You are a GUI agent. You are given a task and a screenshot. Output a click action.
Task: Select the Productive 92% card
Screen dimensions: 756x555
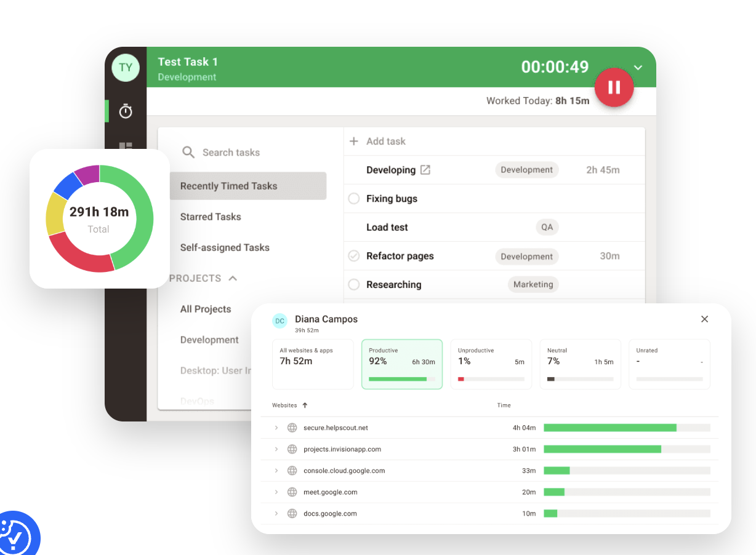[x=402, y=364]
